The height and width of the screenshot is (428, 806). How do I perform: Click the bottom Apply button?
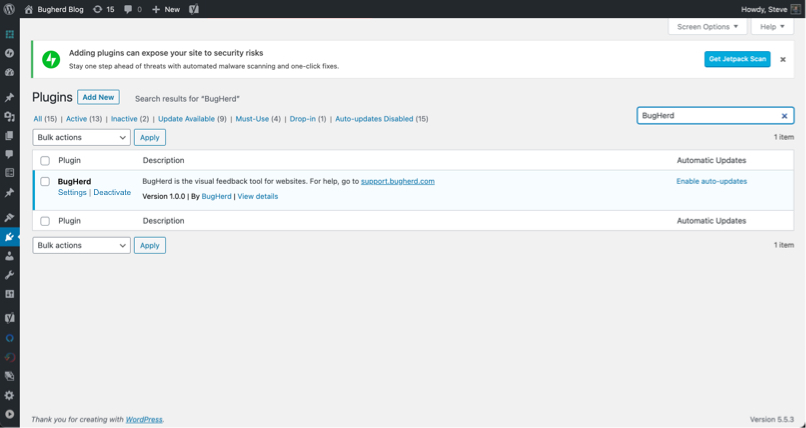click(150, 245)
